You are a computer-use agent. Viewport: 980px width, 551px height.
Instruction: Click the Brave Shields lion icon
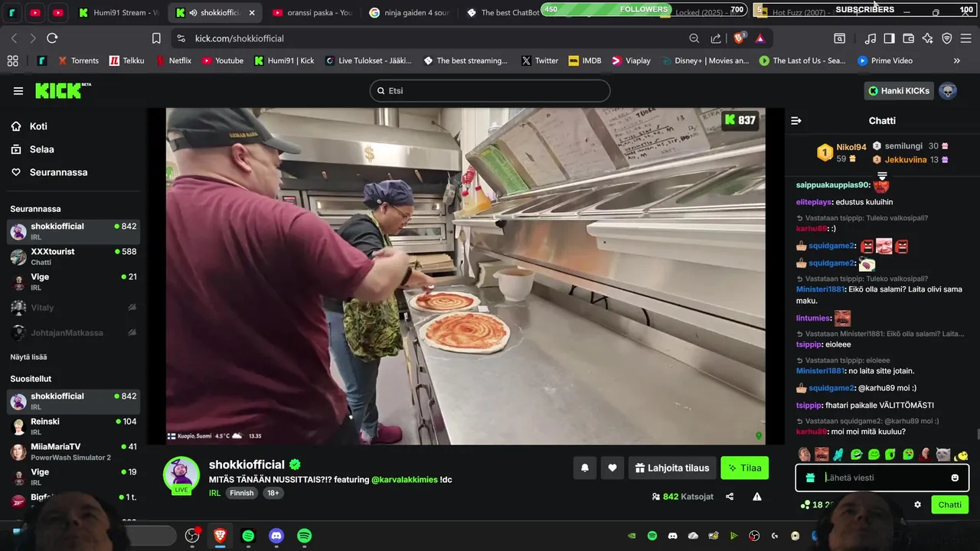pos(740,38)
